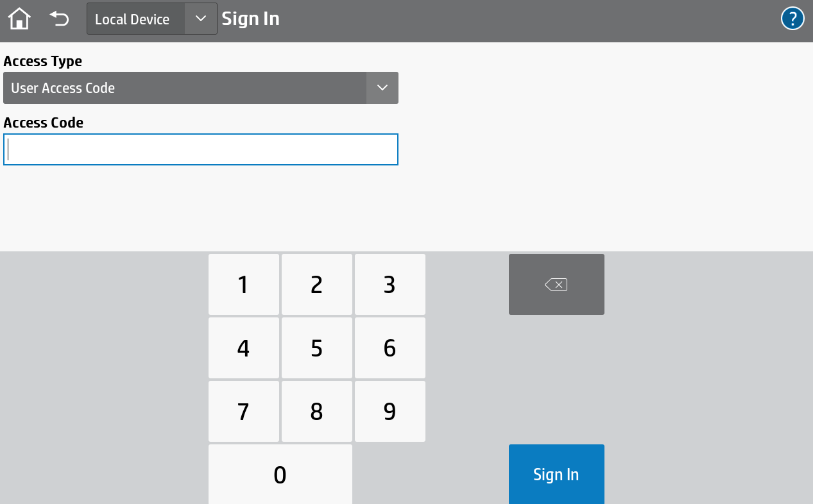Enter digit 9 on the keypad
813x504 pixels.
[x=389, y=412]
